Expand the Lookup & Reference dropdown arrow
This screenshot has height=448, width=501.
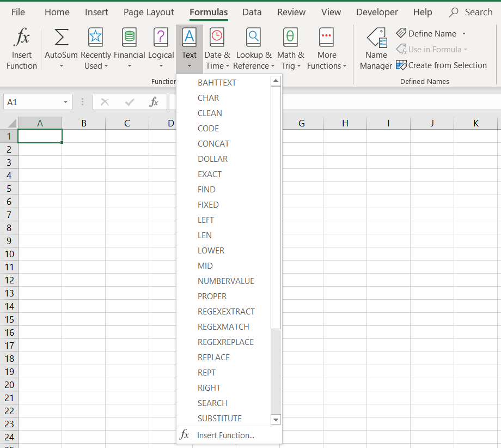pos(272,66)
